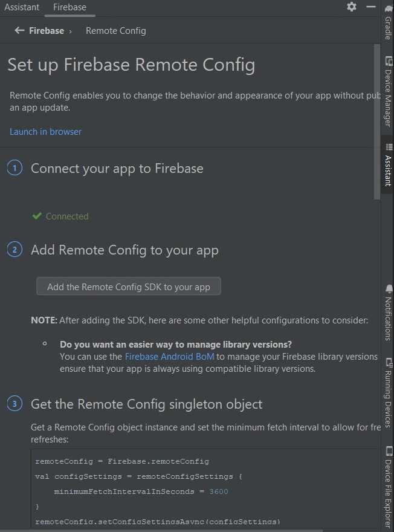This screenshot has height=532, width=394.
Task: Open the settings gear menu
Action: click(352, 7)
